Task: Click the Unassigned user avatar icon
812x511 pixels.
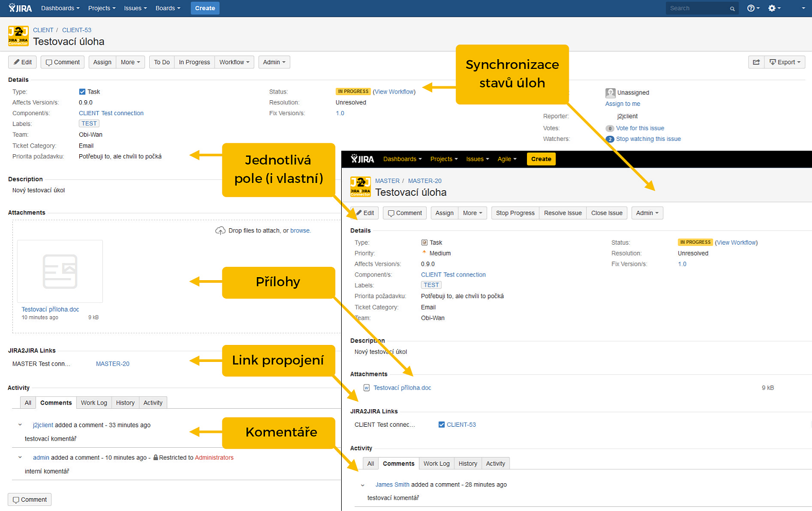Action: pos(610,93)
